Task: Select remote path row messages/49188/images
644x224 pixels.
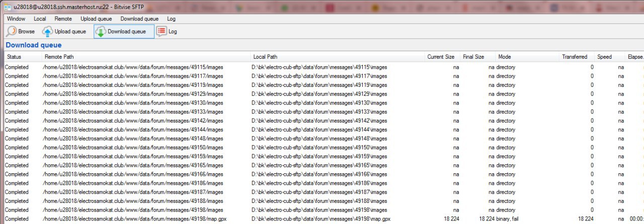Action: tap(133, 201)
